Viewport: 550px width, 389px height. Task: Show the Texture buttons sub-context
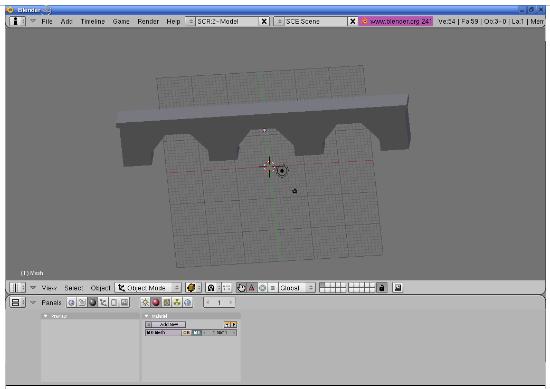(167, 302)
